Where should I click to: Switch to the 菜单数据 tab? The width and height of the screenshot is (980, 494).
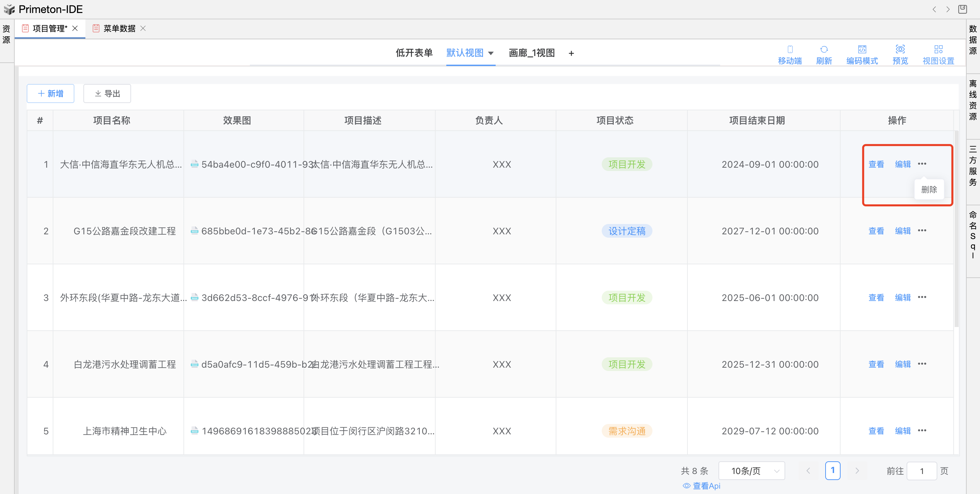(x=119, y=29)
